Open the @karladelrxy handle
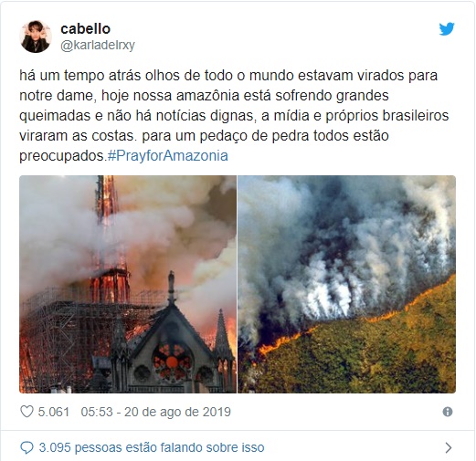Image resolution: width=476 pixels, height=461 pixels. 98,46
